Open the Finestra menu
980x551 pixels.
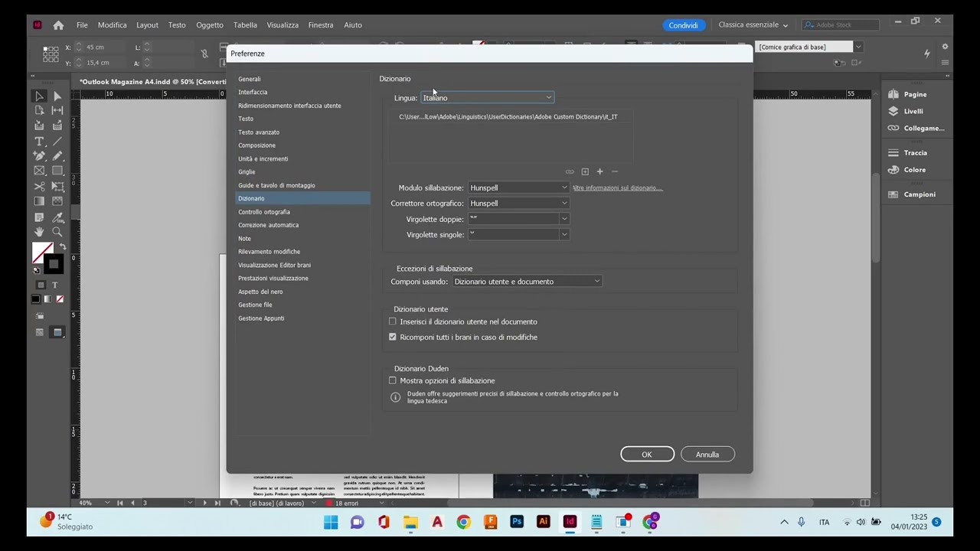coord(321,25)
